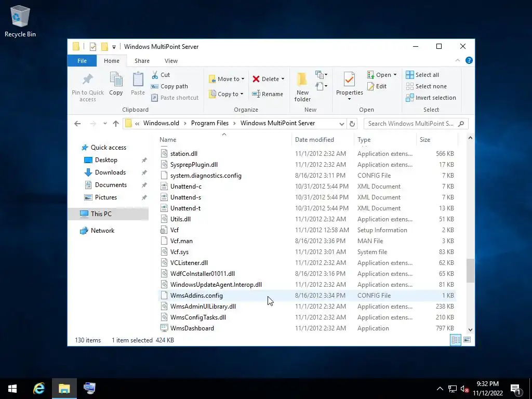Go back with the Back arrow
The height and width of the screenshot is (399, 532).
77,124
